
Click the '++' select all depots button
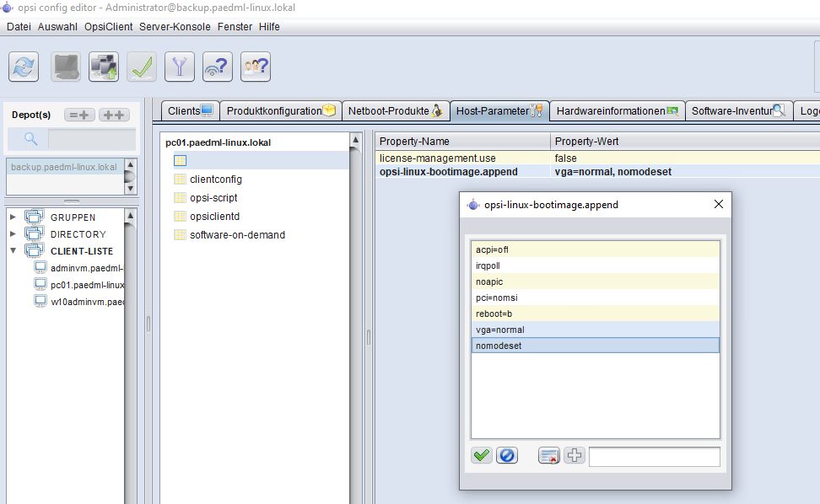[114, 115]
